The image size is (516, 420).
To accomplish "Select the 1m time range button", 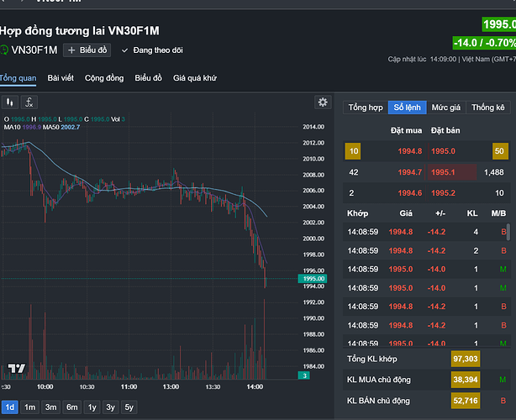I will 29,407.
